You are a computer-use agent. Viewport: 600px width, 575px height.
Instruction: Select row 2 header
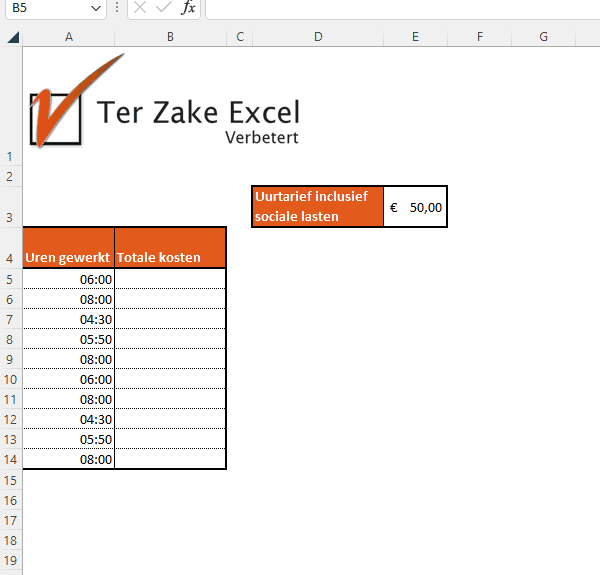11,176
